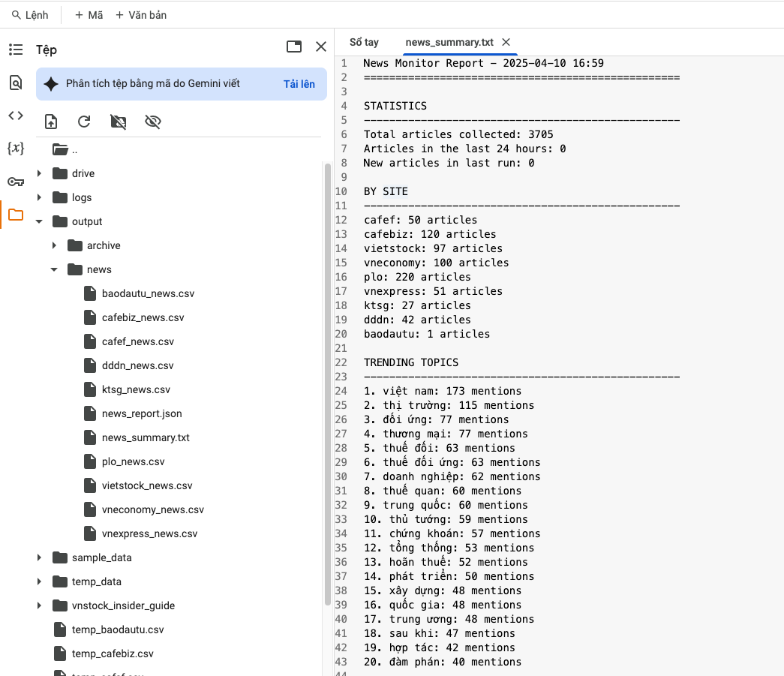The image size is (784, 676).
Task: Open news_report.json in file tree
Action: pos(141,413)
